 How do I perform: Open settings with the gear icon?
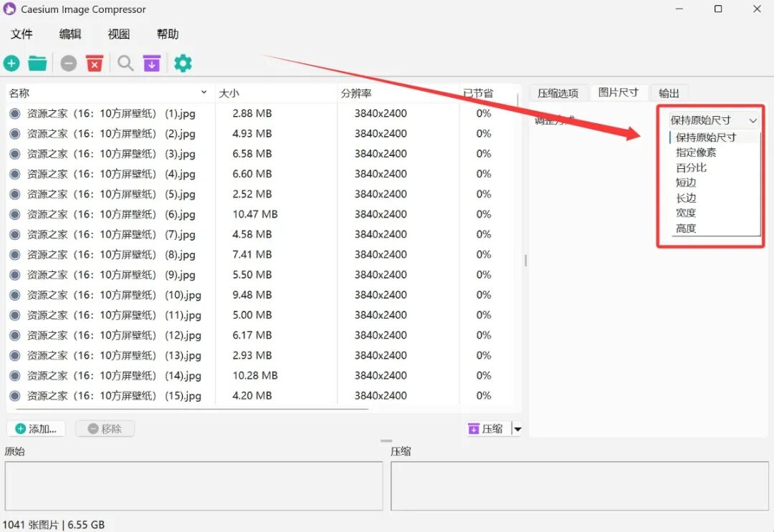pyautogui.click(x=183, y=64)
